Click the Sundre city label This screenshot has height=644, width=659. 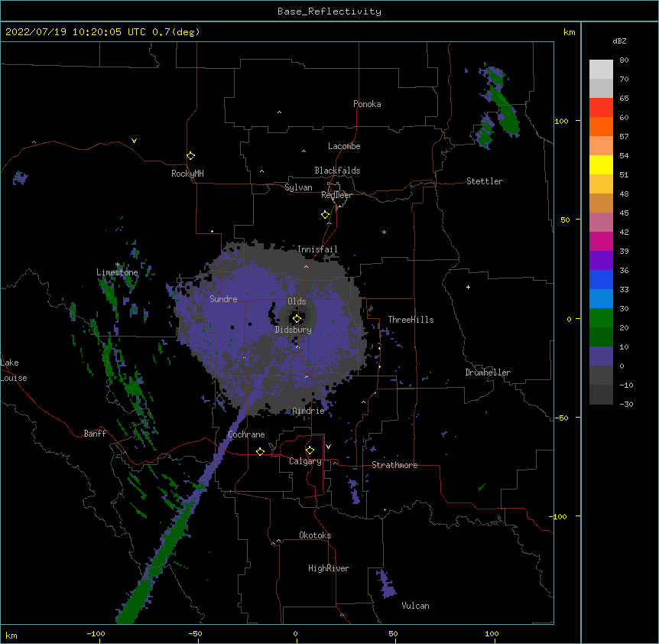(223, 299)
